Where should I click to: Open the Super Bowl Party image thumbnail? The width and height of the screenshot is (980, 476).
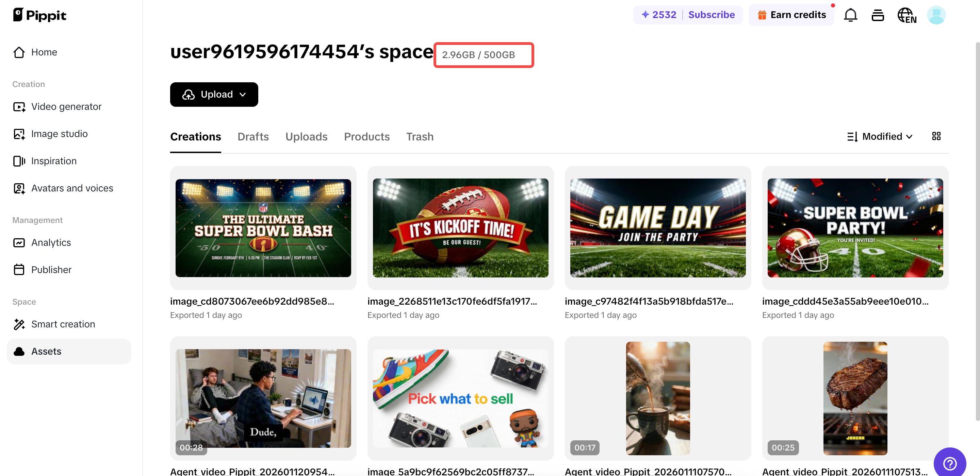[x=855, y=228]
